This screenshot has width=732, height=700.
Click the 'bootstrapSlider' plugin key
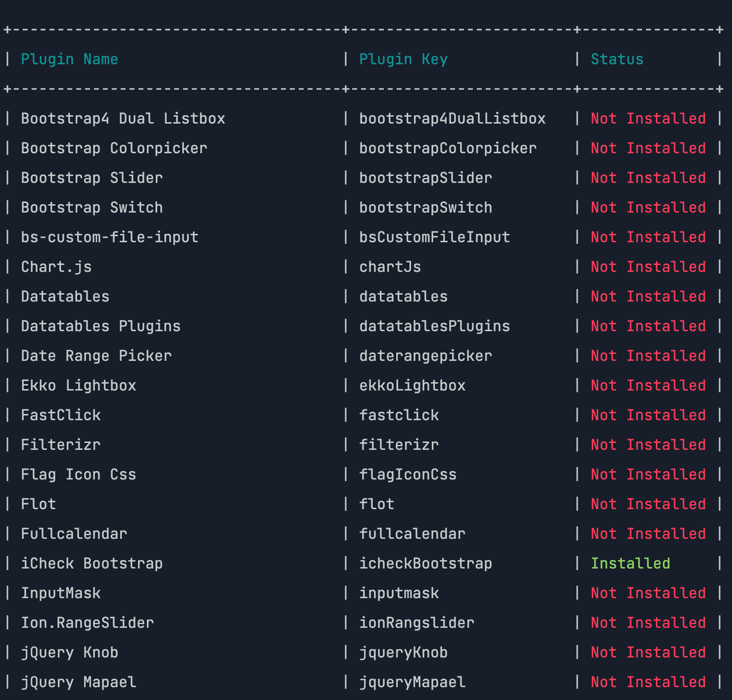tap(426, 178)
